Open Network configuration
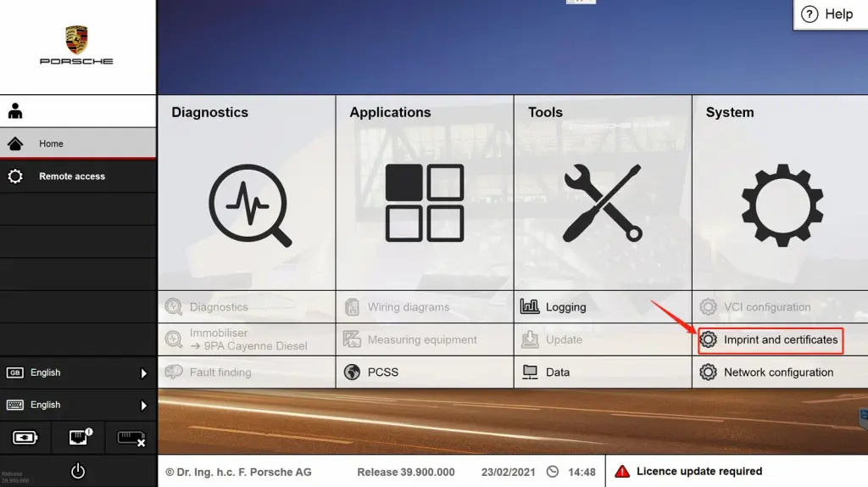The width and height of the screenshot is (868, 487). (778, 372)
